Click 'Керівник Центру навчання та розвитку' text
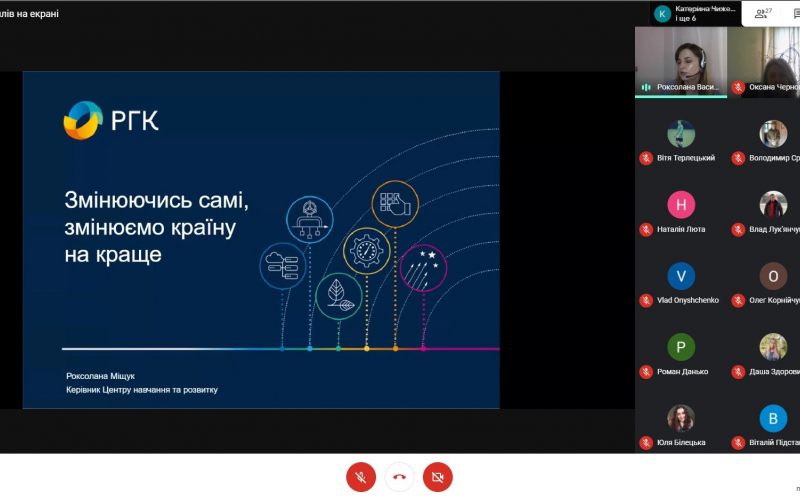800x500 pixels. 142,390
